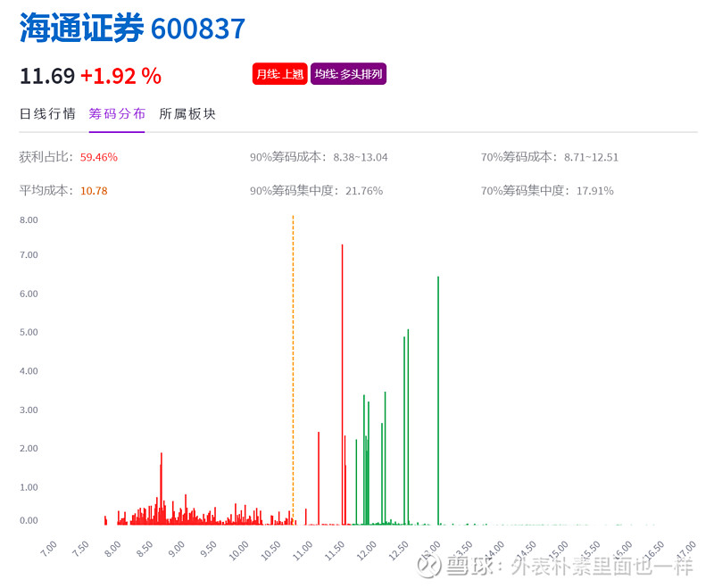Click the 平均成本 10.78 value
This screenshot has height=588, width=714.
[x=94, y=191]
